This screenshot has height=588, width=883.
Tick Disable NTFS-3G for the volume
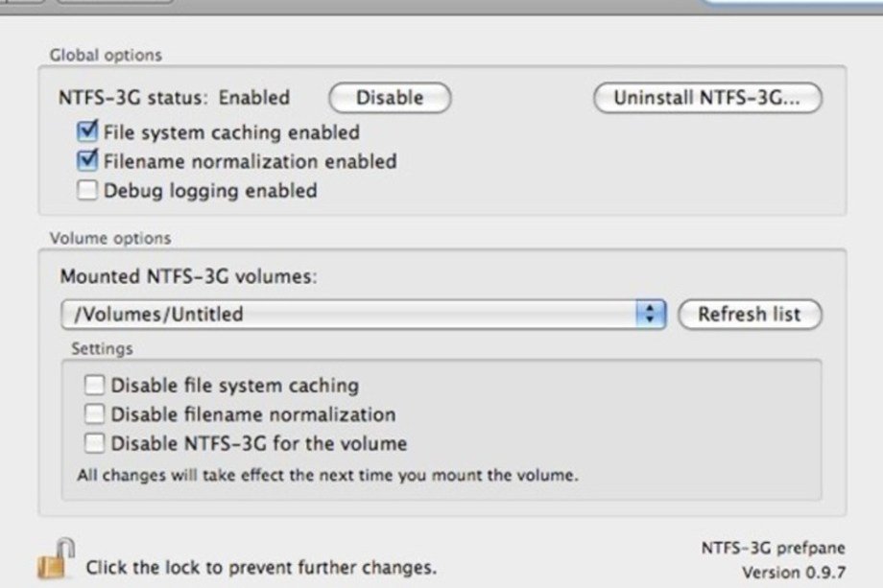(x=94, y=443)
